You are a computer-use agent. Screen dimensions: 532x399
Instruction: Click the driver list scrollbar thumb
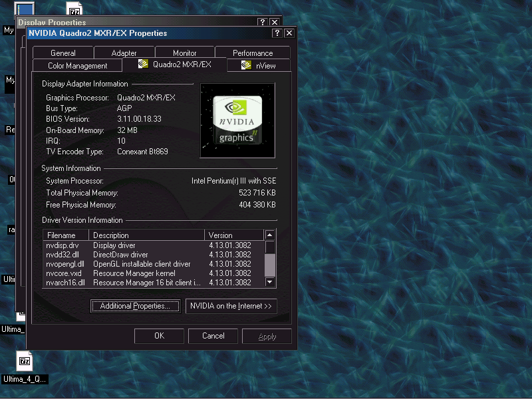pos(270,265)
